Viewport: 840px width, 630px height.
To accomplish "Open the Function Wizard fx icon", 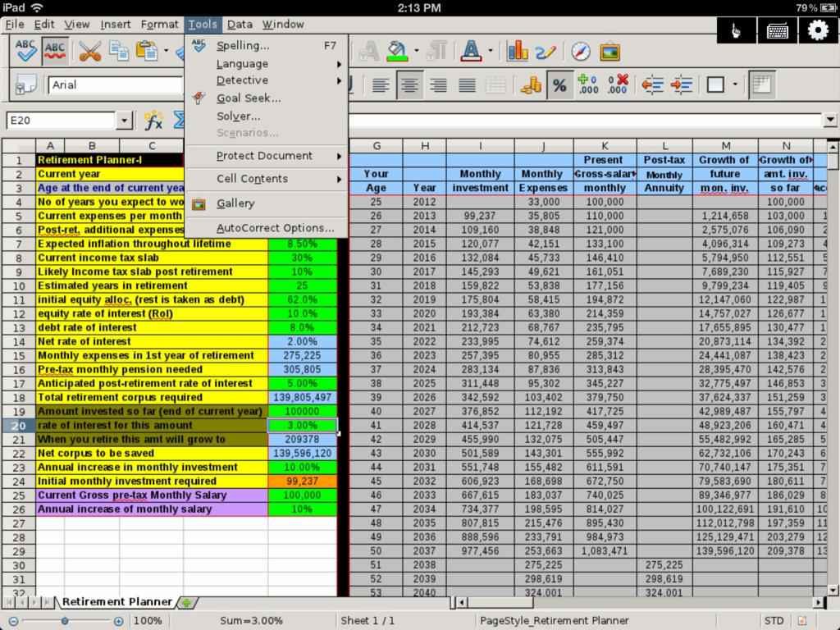I will pyautogui.click(x=153, y=121).
